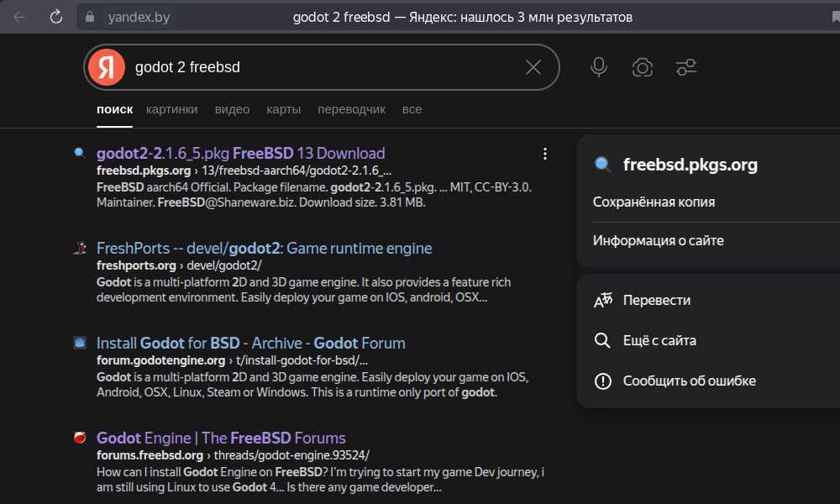840x504 pixels.
Task: Click the exclamation icon next to Сообщить об ошибке
Action: coord(602,381)
